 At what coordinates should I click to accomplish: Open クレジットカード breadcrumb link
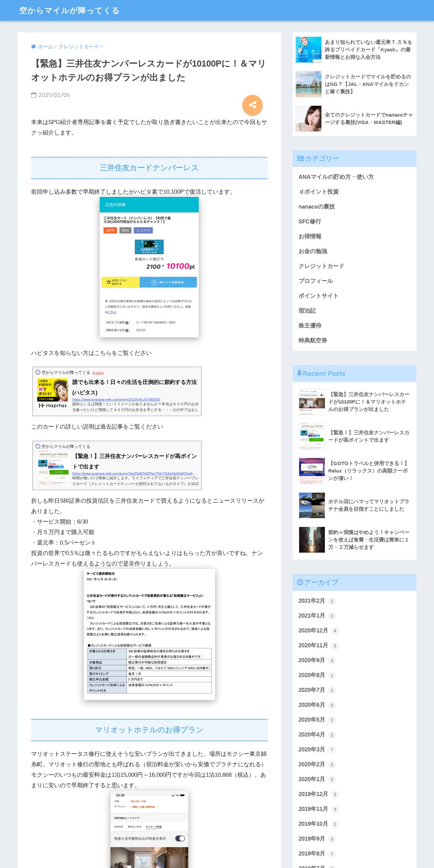(x=79, y=47)
